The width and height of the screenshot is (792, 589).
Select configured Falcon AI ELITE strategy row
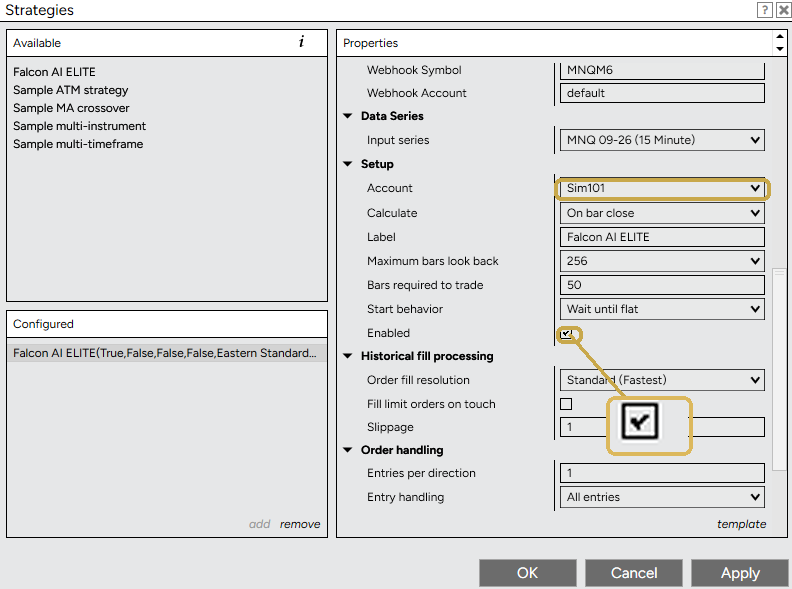click(x=167, y=353)
